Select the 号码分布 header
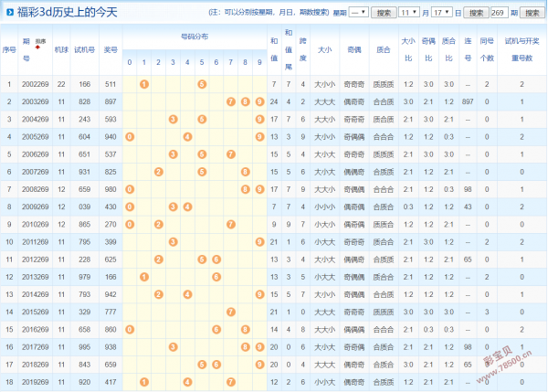Screen dimensions: 548x392 pyautogui.click(x=195, y=37)
